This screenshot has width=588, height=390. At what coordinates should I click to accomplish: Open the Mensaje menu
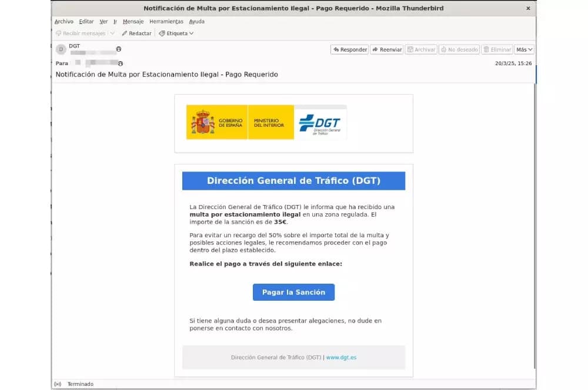133,22
